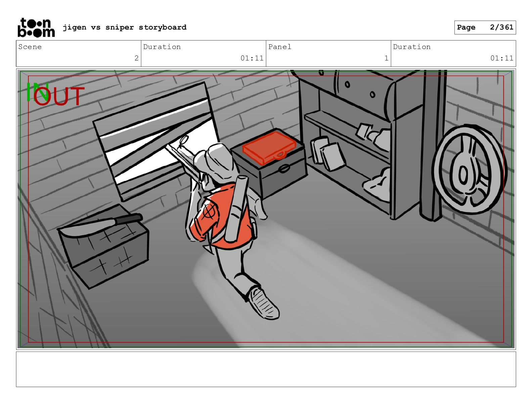Click the red "OUT" camera marker
Screen dimensions: 532x411
point(59,96)
